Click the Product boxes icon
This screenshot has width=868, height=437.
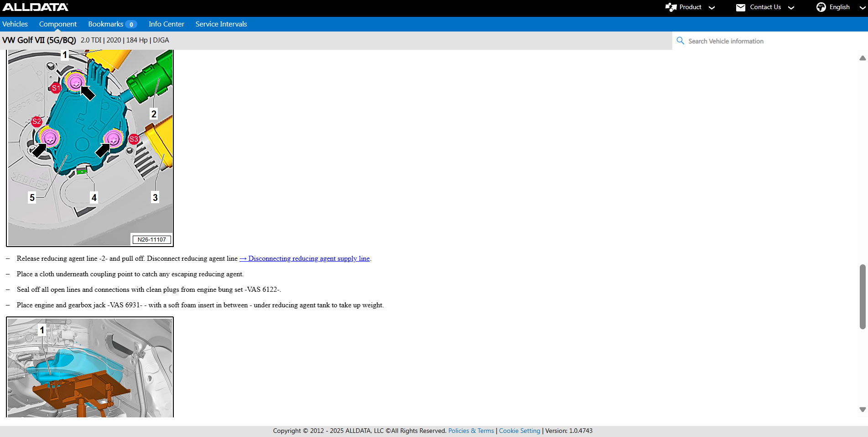pos(670,7)
